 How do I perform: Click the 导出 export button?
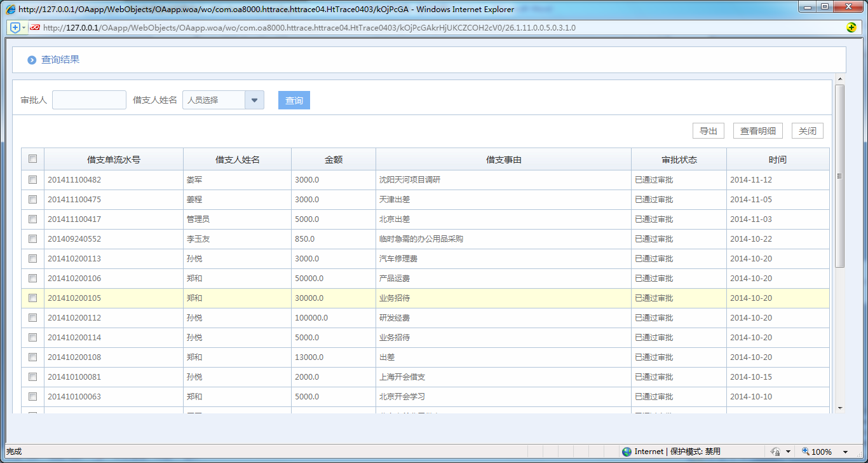708,131
